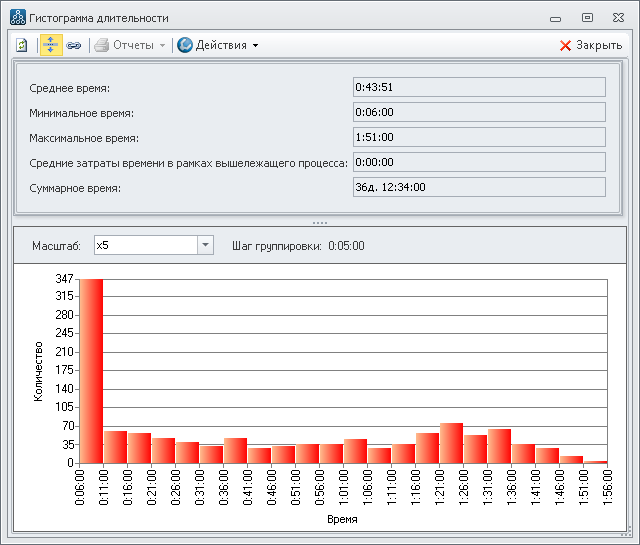Screen dimensions: 640x545
Task: Maximize the Гистограмма длительности window
Action: [x=587, y=17]
